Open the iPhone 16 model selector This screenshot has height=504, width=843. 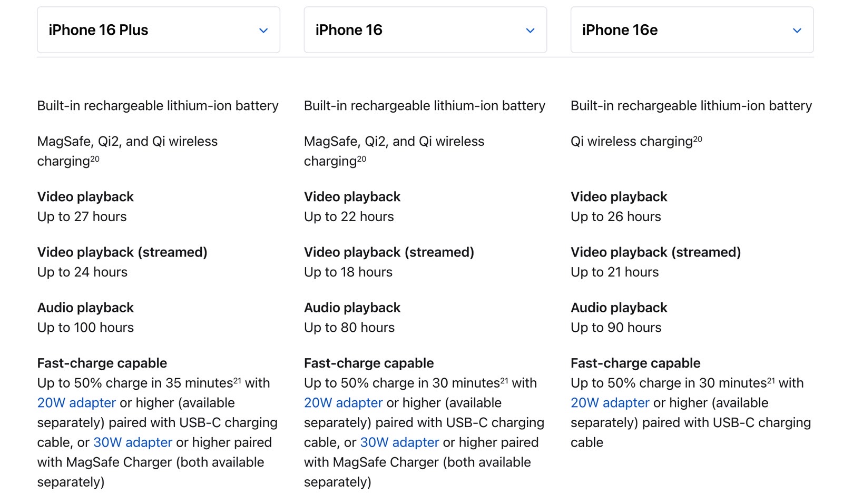click(425, 30)
